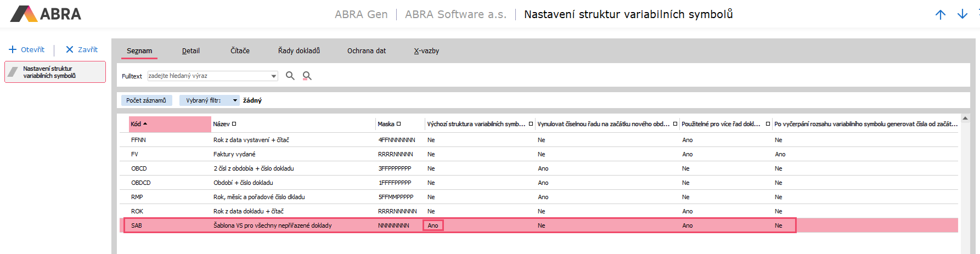Run fulltext search with first magnifier icon
980x254 pixels.
point(290,76)
